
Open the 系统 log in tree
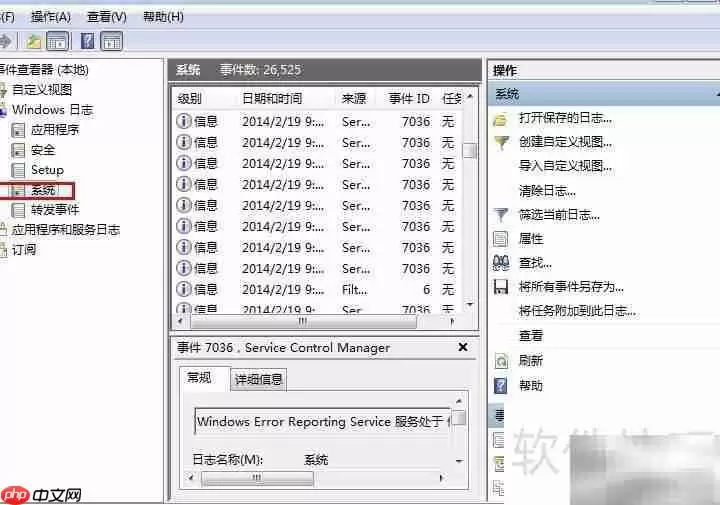click(x=43, y=190)
